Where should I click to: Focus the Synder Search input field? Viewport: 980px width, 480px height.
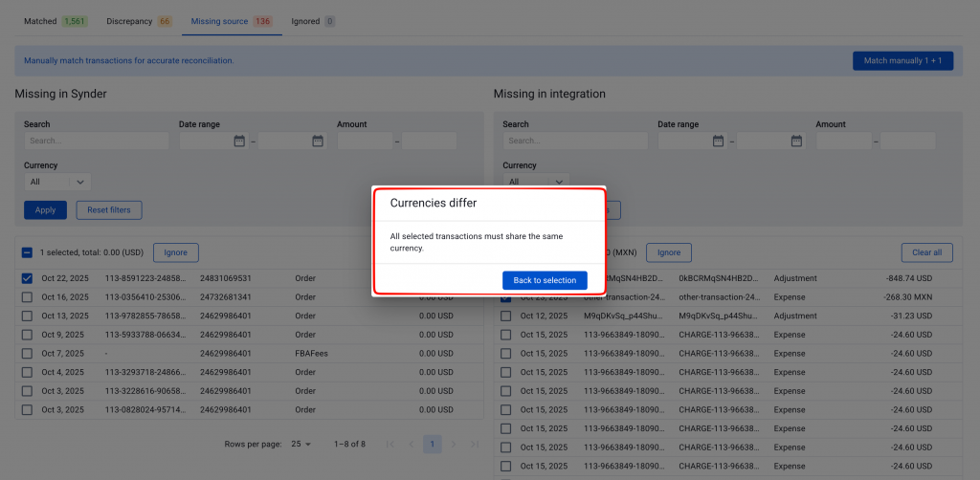tap(97, 142)
